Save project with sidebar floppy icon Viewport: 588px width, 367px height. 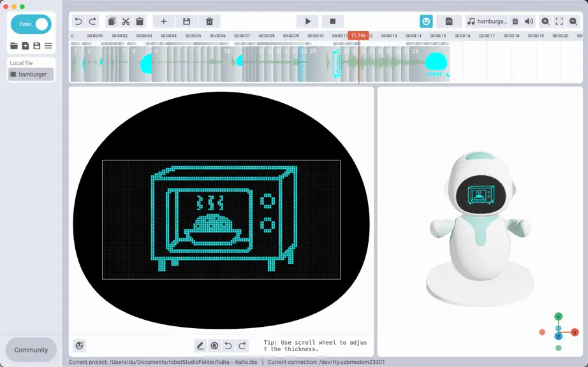(37, 46)
